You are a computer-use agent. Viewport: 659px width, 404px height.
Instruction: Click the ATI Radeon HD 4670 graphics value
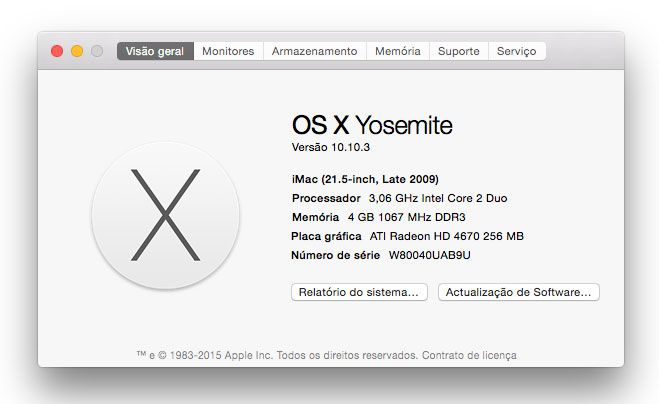coord(447,236)
